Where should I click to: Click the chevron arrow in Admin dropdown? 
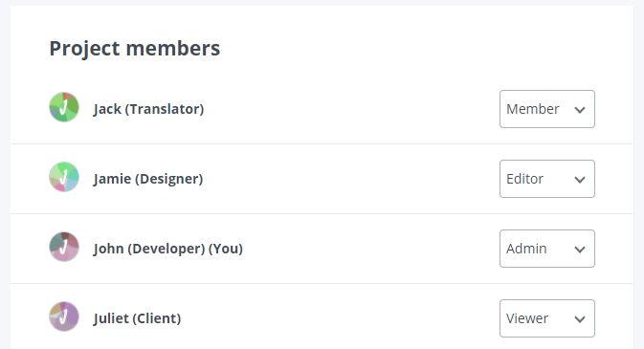click(x=580, y=250)
